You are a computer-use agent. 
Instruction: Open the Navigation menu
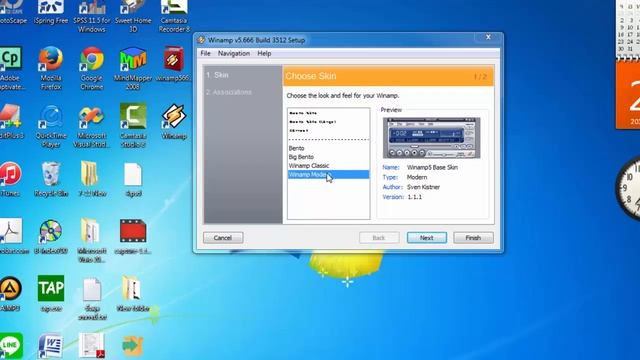tap(233, 53)
